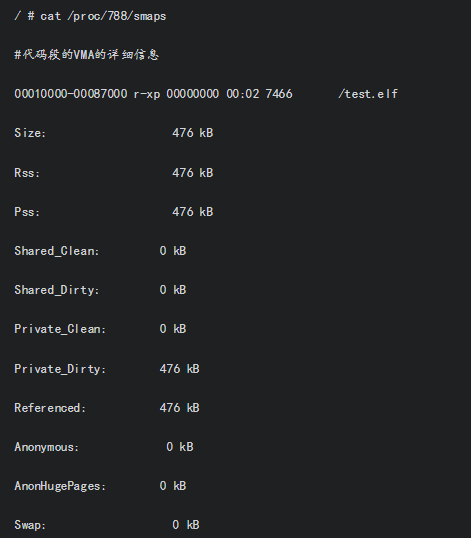Click the inode number 7466
The image size is (471, 538).
pos(279,94)
